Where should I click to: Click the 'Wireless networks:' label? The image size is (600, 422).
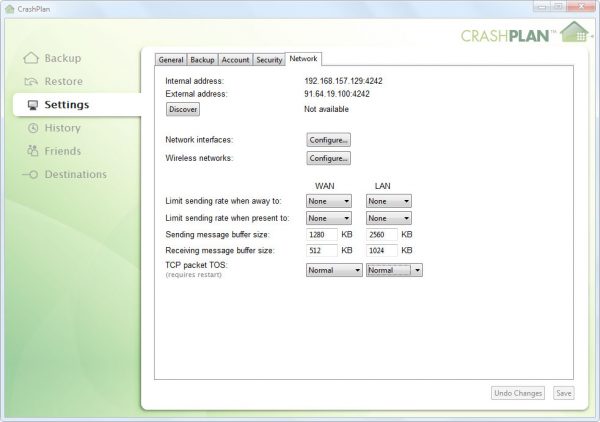(199, 158)
